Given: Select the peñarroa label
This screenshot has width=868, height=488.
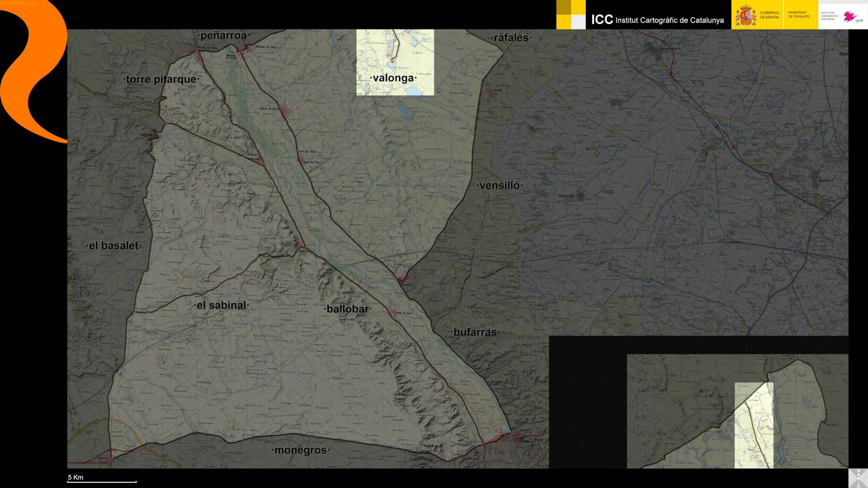Looking at the screenshot, I should click(223, 35).
